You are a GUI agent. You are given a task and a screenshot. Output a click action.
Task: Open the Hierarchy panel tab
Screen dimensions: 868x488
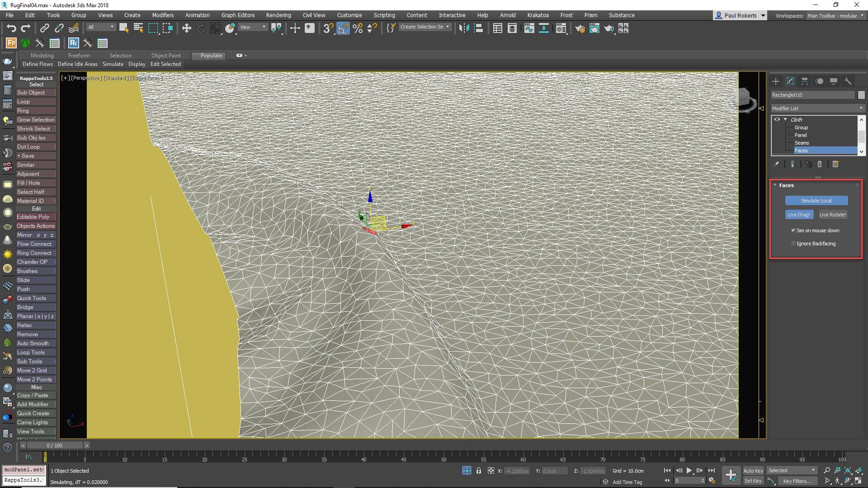pyautogui.click(x=805, y=81)
